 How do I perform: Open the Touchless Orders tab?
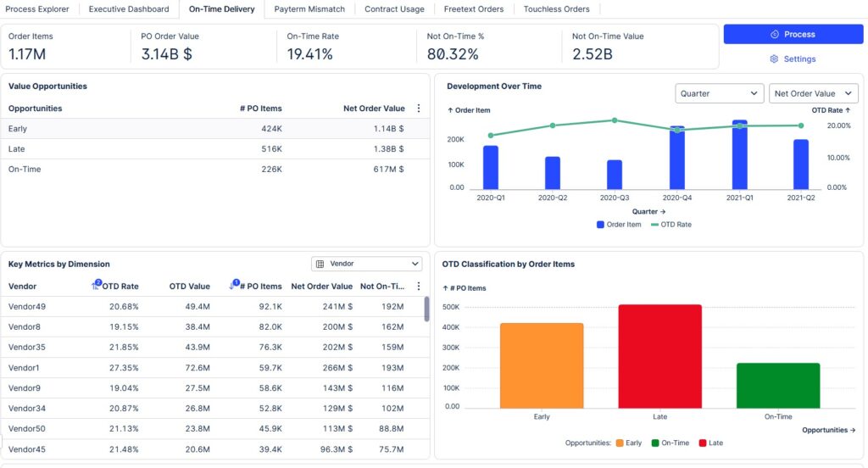tap(556, 9)
